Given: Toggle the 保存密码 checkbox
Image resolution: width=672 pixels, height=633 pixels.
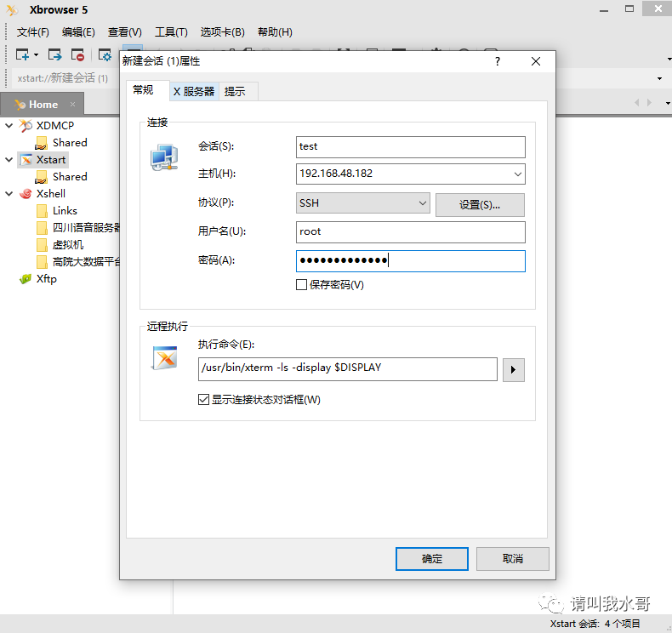Looking at the screenshot, I should (301, 284).
